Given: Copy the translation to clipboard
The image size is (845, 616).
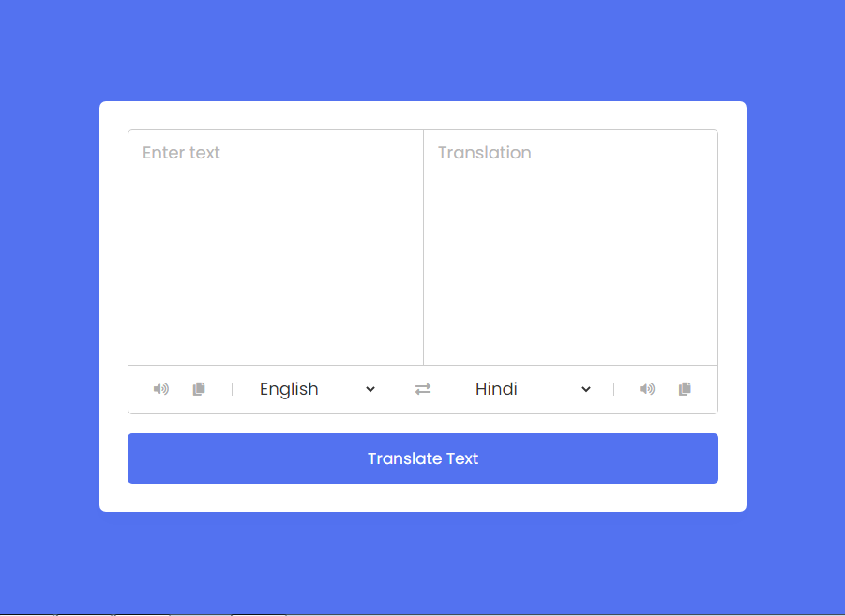Looking at the screenshot, I should pyautogui.click(x=685, y=389).
